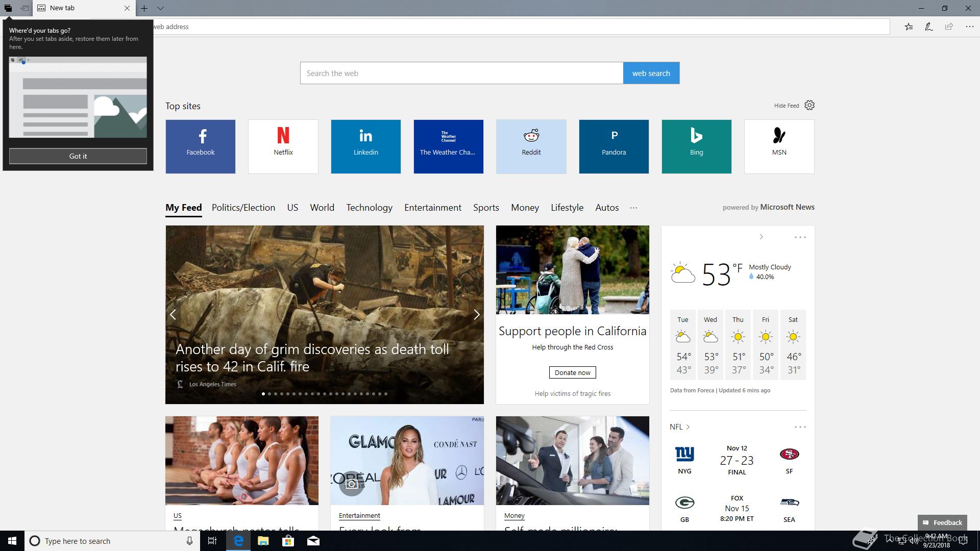
Task: Open the Netflix top site tile
Action: click(x=283, y=146)
